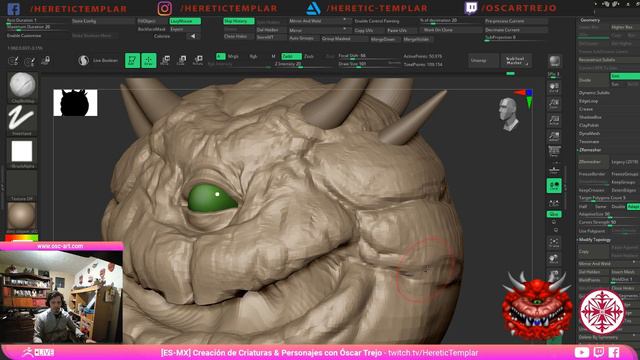Image resolution: width=640 pixels, height=360 pixels.
Task: Open the Mirror And Weld dropdown
Action: 320,21
